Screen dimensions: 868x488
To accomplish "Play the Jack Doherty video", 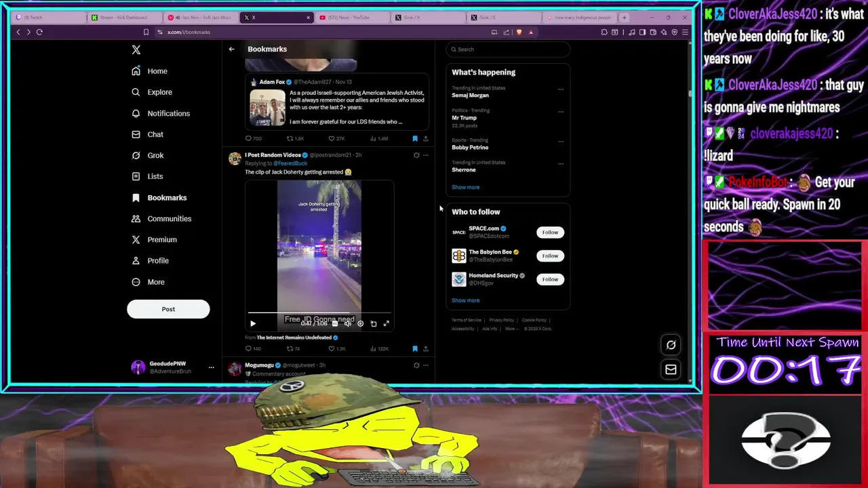I will click(x=253, y=324).
